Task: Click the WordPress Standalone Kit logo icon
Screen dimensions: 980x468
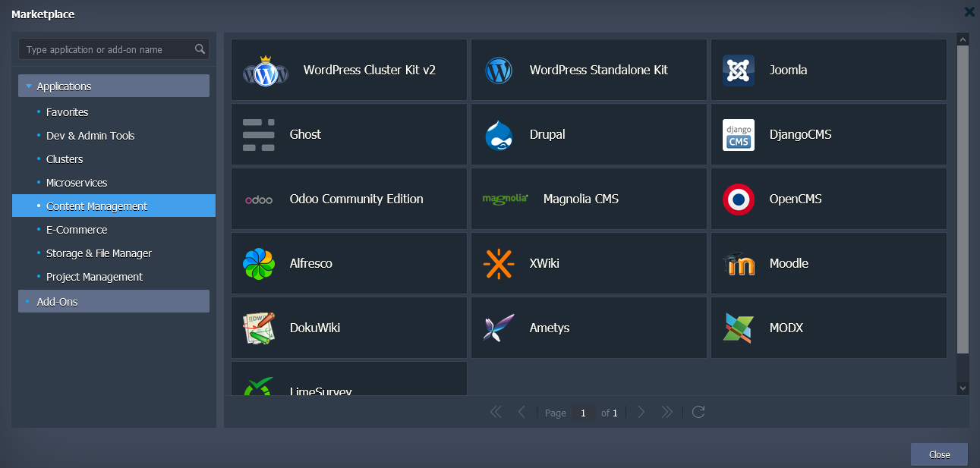Action: click(x=499, y=71)
